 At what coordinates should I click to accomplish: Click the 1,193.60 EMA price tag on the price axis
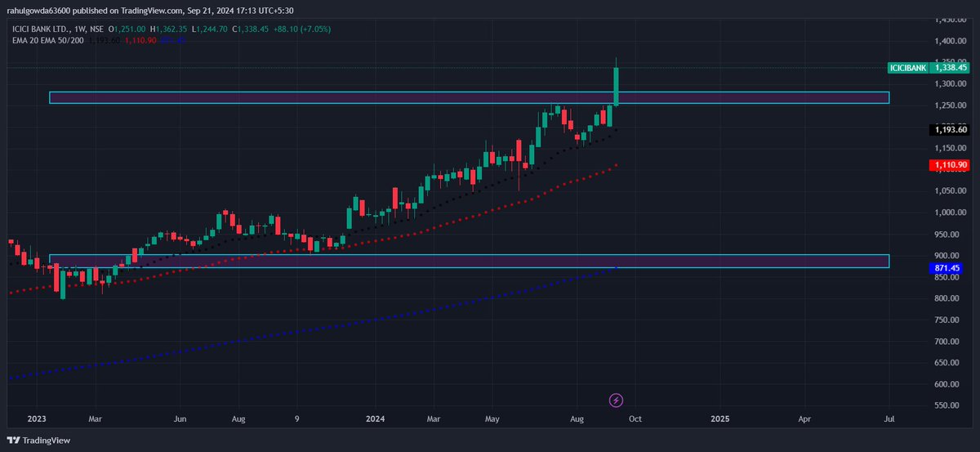click(x=951, y=129)
